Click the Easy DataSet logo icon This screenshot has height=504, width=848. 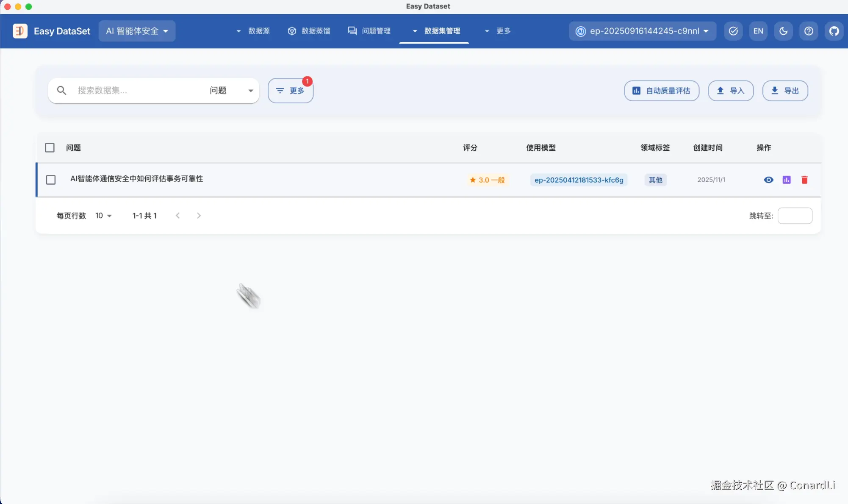(20, 31)
